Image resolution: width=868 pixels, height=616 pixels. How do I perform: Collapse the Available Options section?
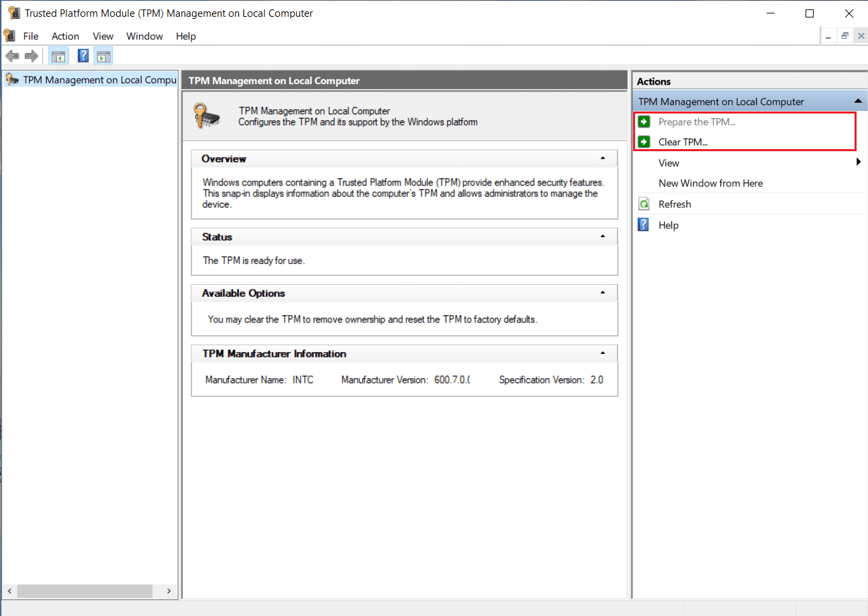click(603, 293)
